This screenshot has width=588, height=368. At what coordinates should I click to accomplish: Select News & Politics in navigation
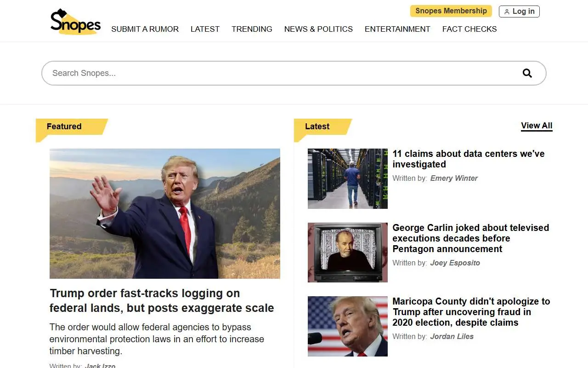(x=318, y=29)
